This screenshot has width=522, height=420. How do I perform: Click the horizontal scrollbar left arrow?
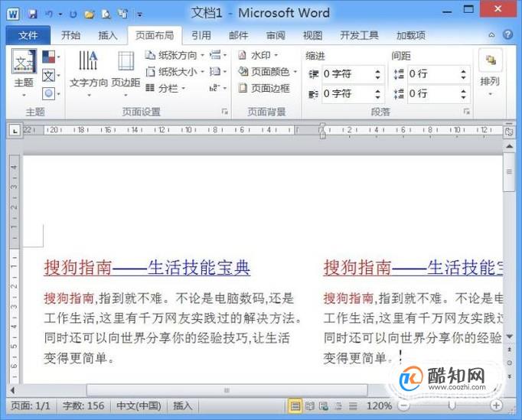point(13,390)
